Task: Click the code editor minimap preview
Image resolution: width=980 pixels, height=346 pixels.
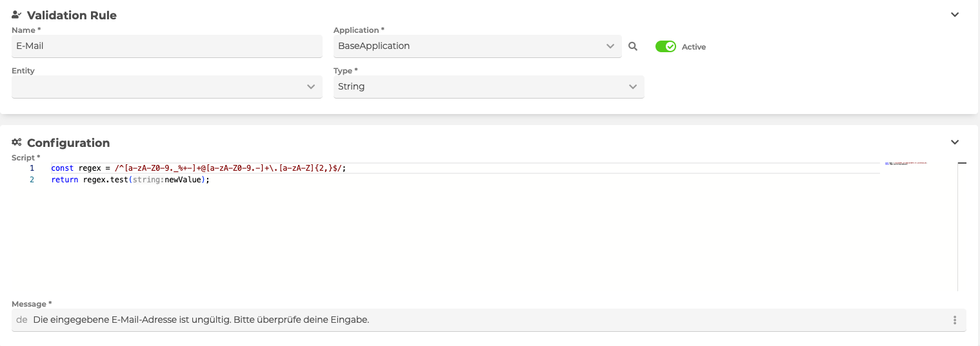Action: [906, 164]
